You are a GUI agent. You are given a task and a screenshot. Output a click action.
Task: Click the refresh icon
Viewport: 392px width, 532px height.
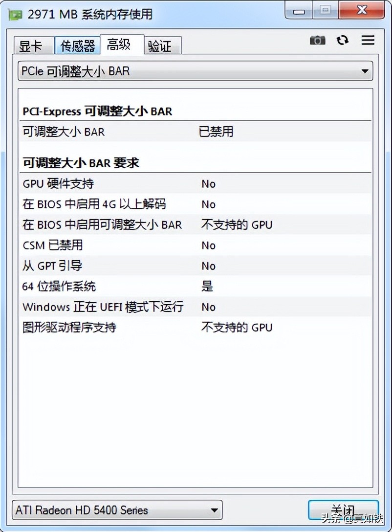tap(343, 41)
